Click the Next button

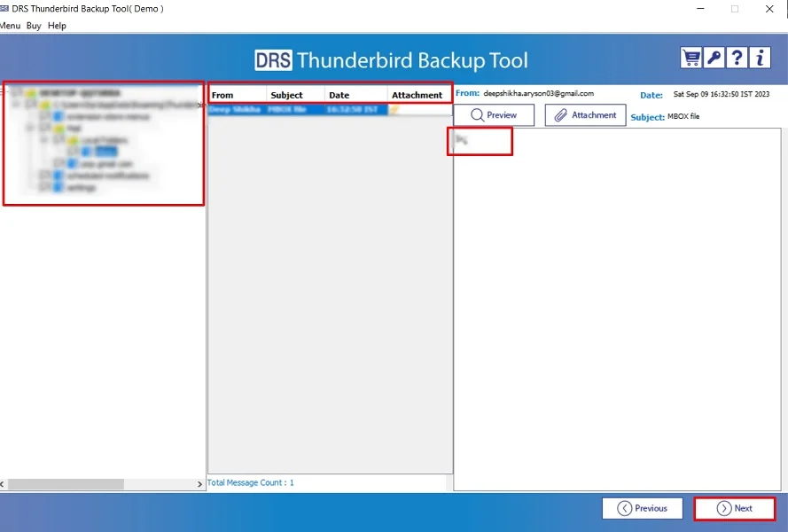coord(736,508)
